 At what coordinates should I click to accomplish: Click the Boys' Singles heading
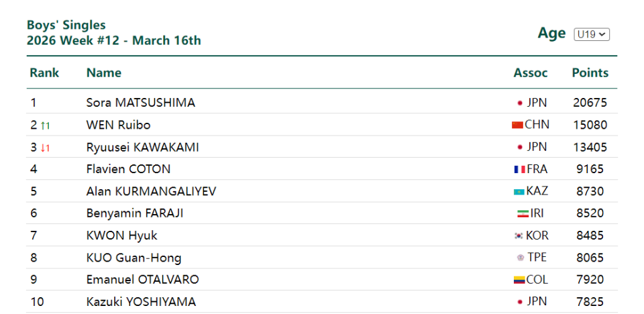[66, 25]
